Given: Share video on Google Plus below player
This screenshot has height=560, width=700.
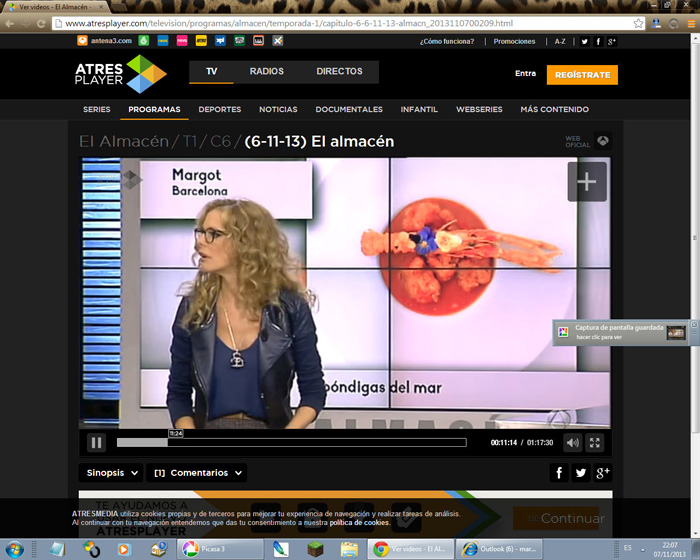Looking at the screenshot, I should click(603, 473).
